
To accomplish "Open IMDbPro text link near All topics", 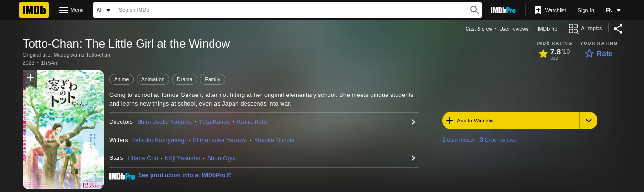I will (x=547, y=29).
